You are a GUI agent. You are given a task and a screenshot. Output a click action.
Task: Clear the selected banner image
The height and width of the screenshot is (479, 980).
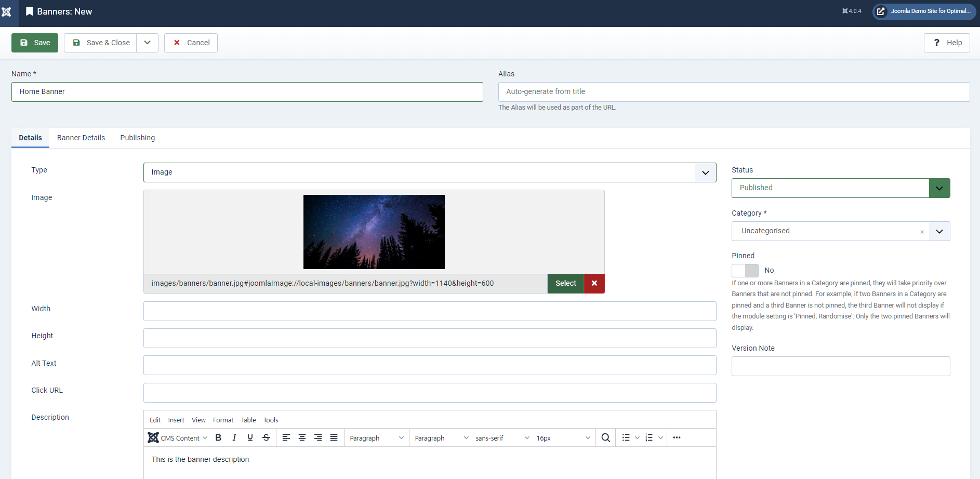[594, 283]
